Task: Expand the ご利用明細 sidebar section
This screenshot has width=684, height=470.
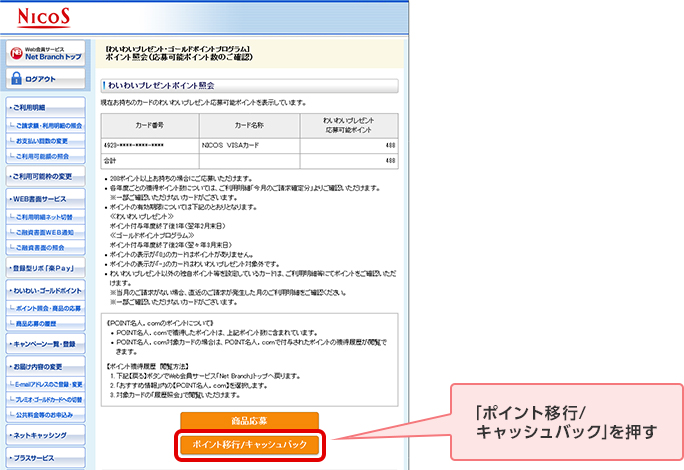Action: 46,107
